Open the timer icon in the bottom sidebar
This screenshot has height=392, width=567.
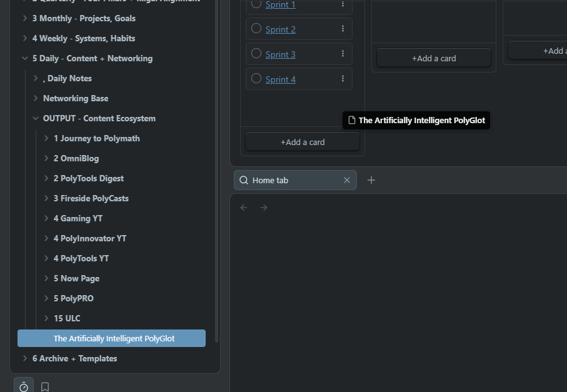tap(24, 386)
